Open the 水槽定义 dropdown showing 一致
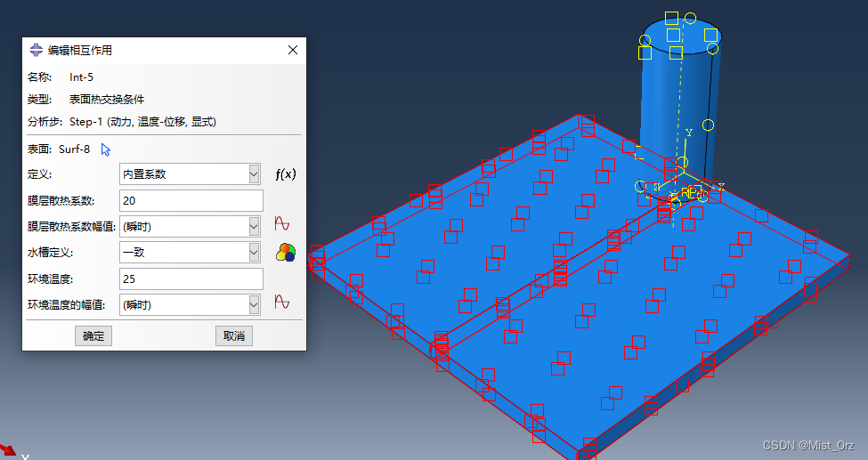Viewport: 868px width, 460px height. pyautogui.click(x=190, y=253)
